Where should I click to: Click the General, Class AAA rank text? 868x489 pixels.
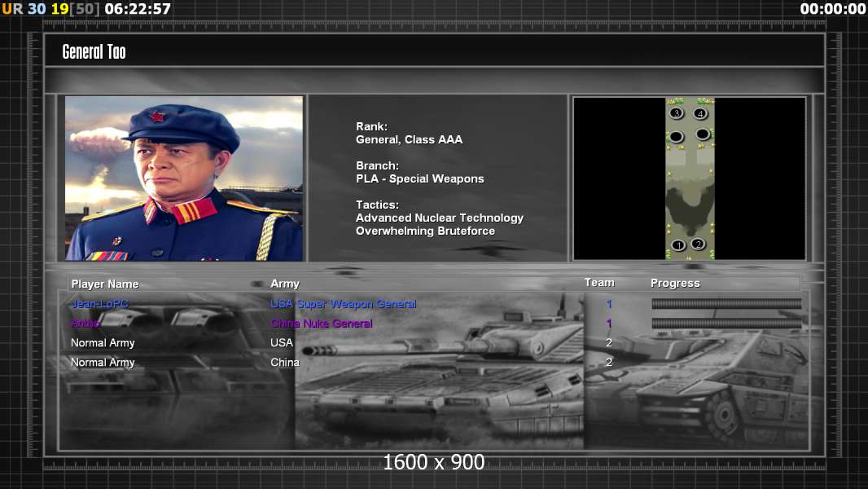pos(409,139)
